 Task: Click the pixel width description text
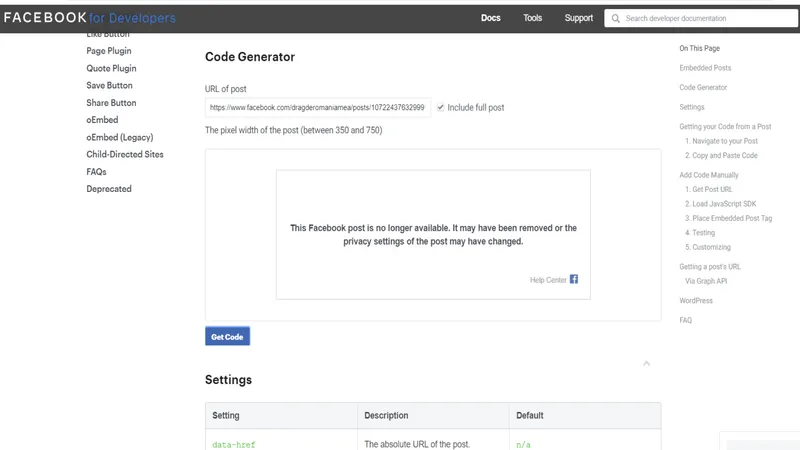pyautogui.click(x=293, y=130)
